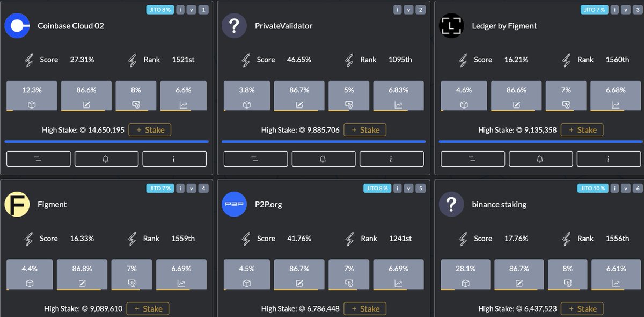Open the list menu button for PrivateValidator

(x=255, y=158)
